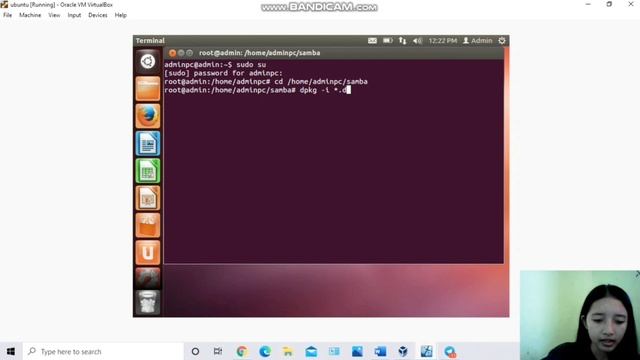The width and height of the screenshot is (640, 360).
Task: Open the VirtualBox taskbar icon
Action: coord(403,351)
